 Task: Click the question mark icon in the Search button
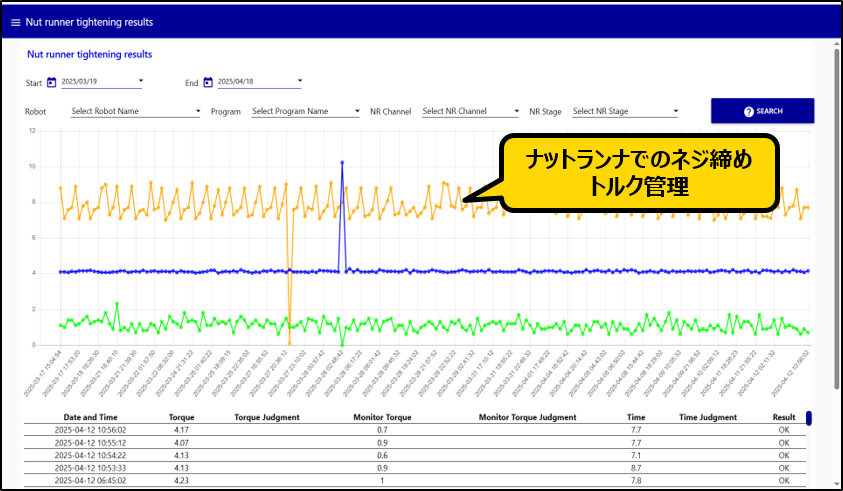coord(748,111)
